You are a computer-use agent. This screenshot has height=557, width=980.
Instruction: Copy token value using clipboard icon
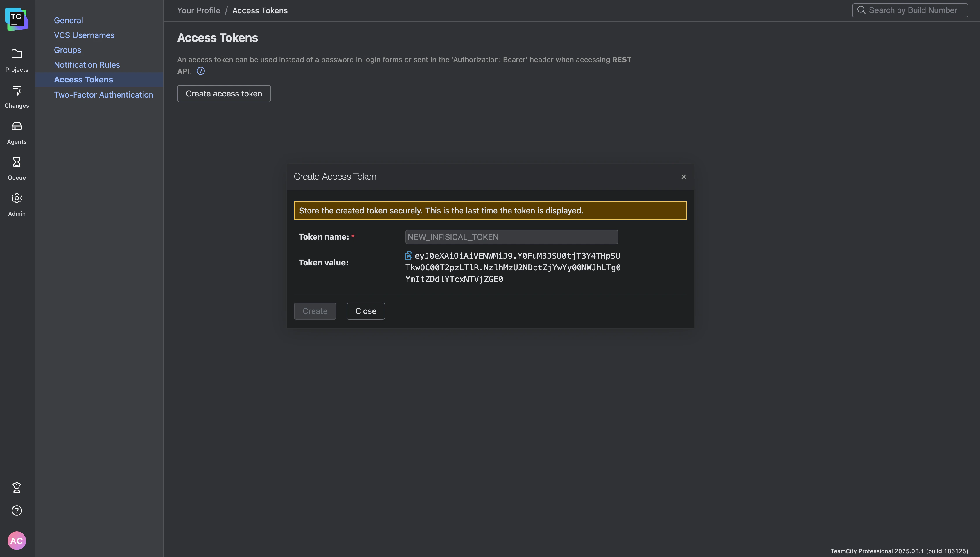coord(408,256)
